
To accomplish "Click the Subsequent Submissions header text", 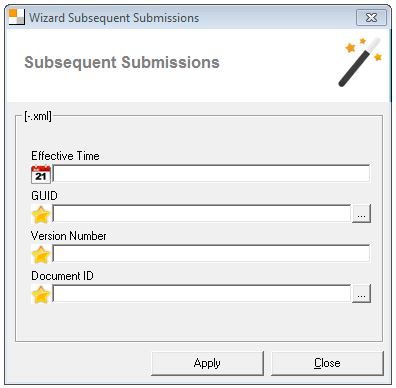I will (x=122, y=62).
